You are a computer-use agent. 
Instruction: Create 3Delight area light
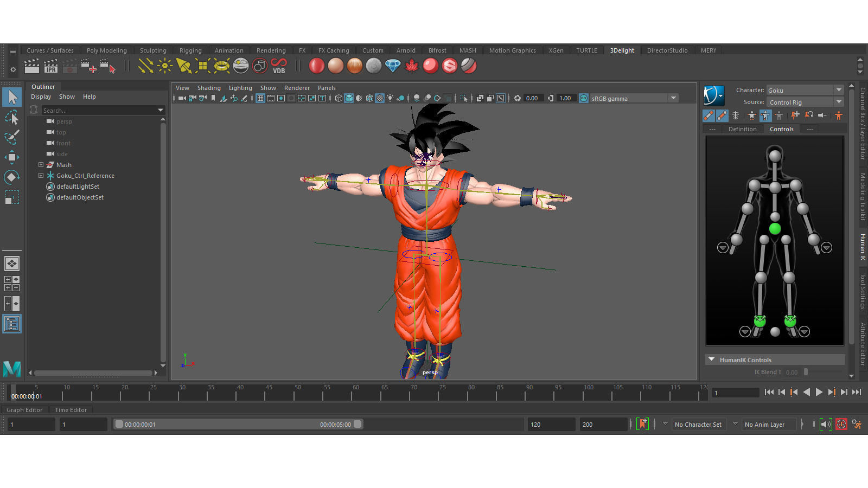pyautogui.click(x=202, y=66)
